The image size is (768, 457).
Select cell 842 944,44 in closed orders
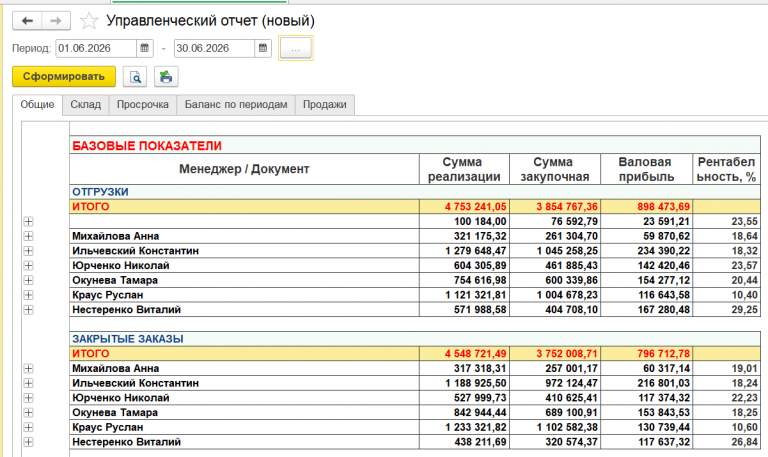click(x=464, y=412)
